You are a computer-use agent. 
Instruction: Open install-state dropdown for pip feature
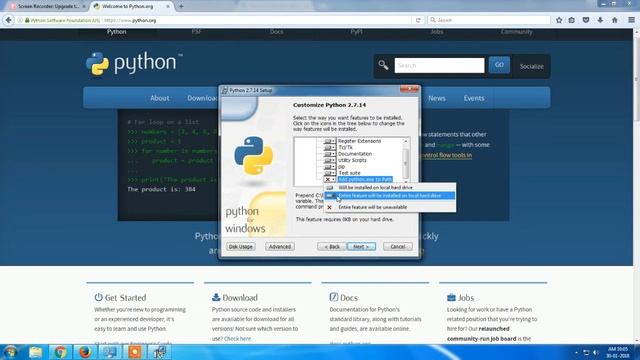329,167
